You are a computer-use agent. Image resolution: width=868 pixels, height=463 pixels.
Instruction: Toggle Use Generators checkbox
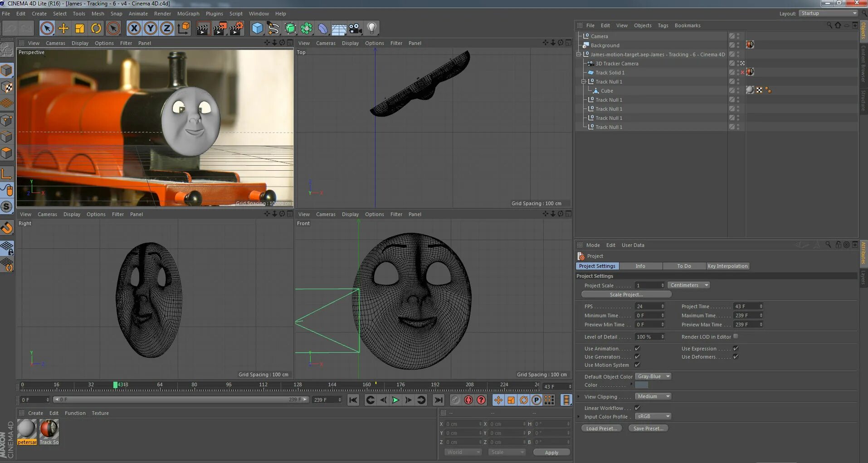[x=637, y=356]
